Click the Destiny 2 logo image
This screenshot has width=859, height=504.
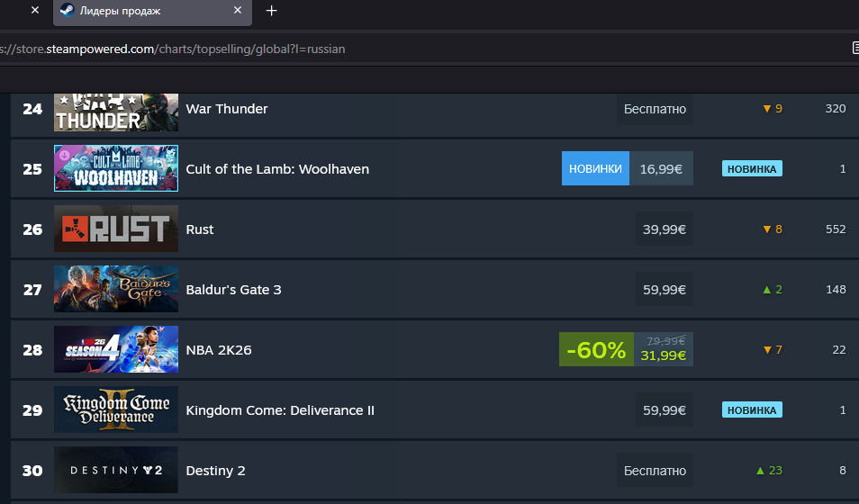(x=115, y=470)
